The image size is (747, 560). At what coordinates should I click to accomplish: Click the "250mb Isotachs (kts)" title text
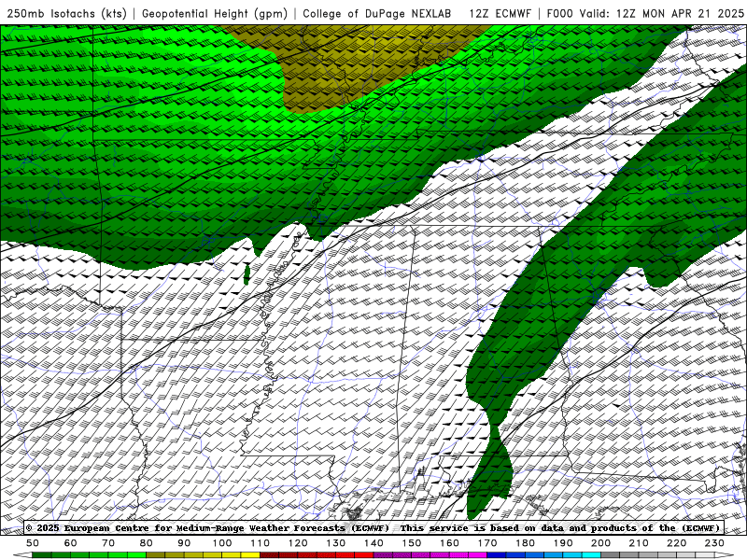[x=67, y=14]
